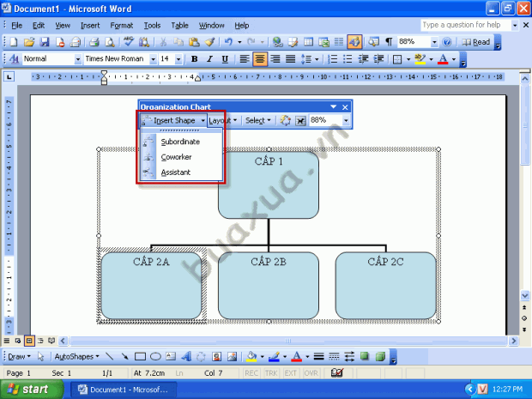The height and width of the screenshot is (399, 532).
Task: Click the Print Preview icon
Action: pos(109,42)
